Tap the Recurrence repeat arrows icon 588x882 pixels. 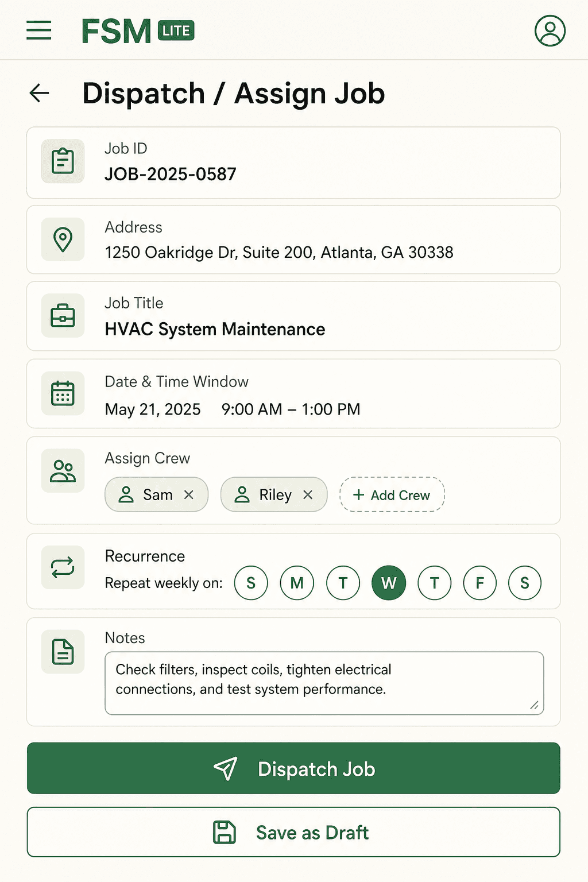[63, 567]
